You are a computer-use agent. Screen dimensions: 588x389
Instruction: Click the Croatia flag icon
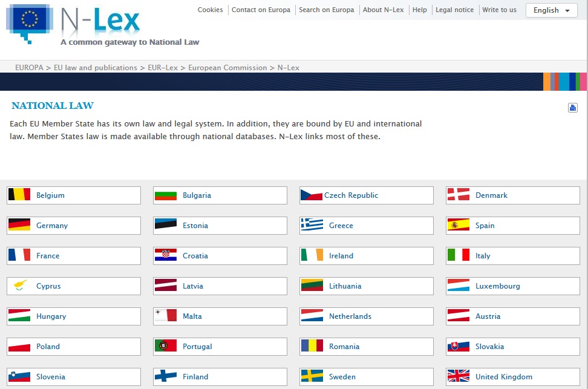pos(165,255)
